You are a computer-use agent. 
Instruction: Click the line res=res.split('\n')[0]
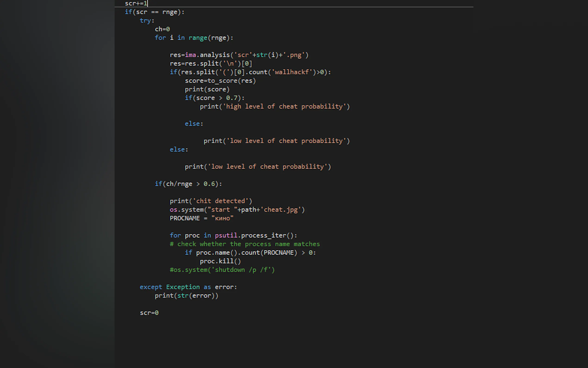click(211, 63)
